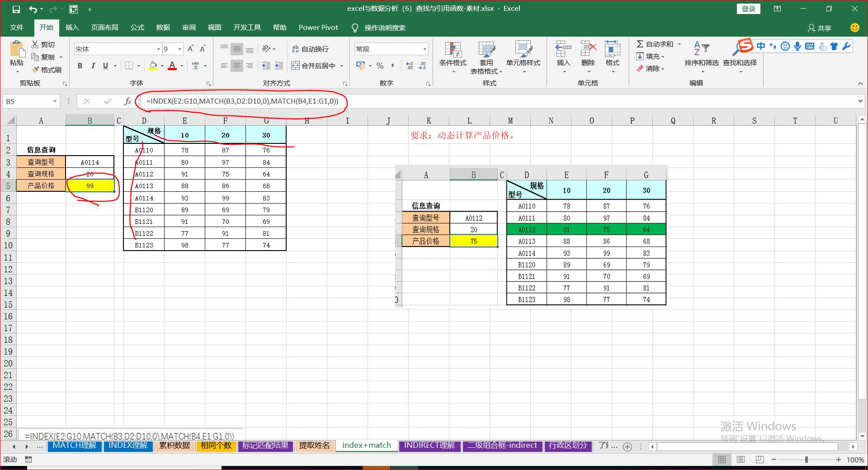Open the font size dropdown

click(x=180, y=49)
